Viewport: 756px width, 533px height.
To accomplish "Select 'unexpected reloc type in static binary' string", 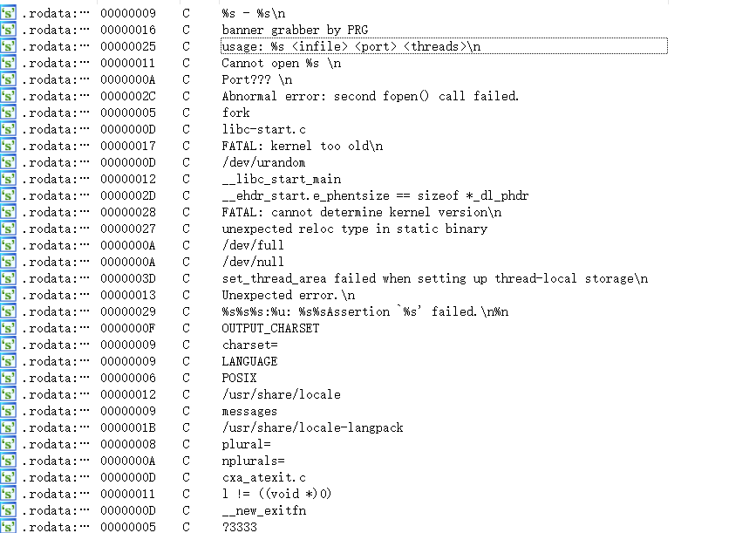I will [x=354, y=229].
